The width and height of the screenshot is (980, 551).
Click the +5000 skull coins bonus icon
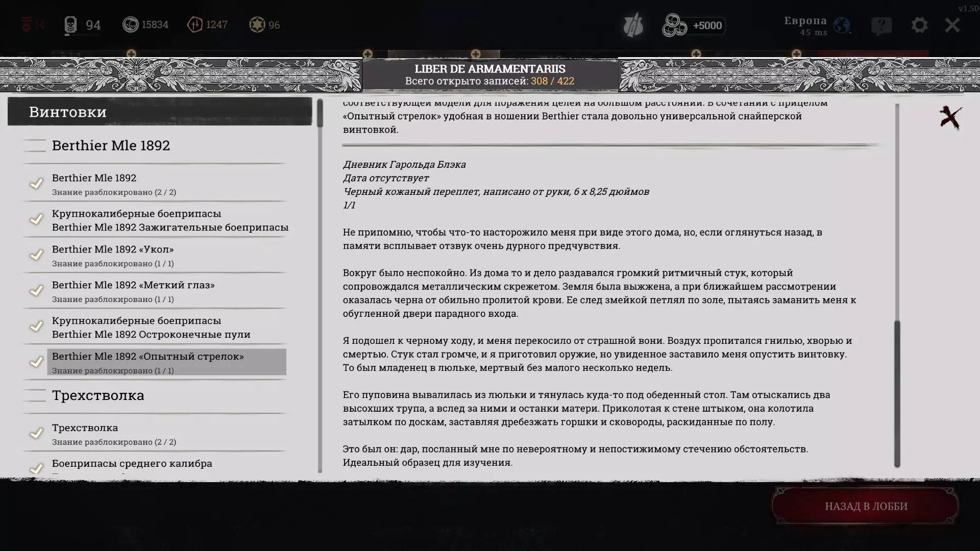(x=674, y=26)
